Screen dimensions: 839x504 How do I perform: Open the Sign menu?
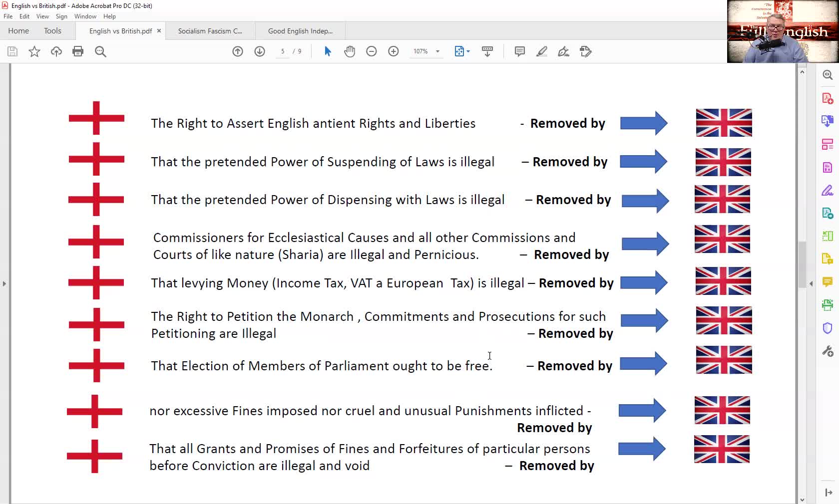(61, 16)
